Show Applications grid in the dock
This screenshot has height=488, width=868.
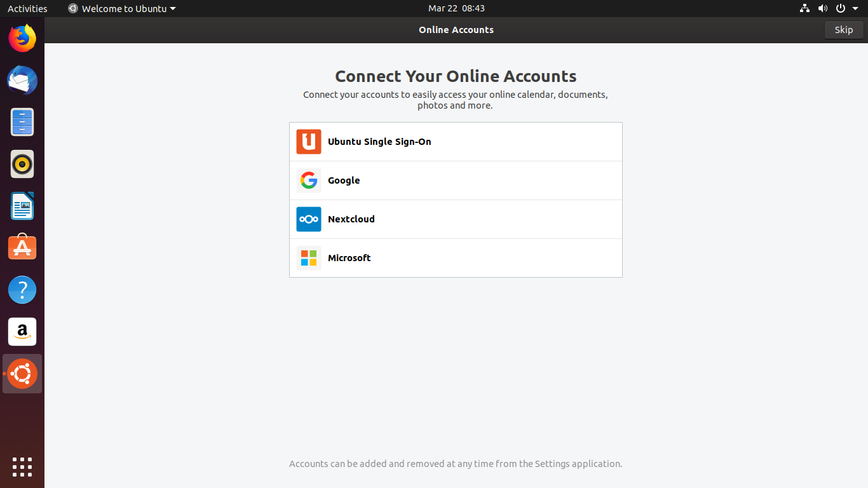[22, 466]
